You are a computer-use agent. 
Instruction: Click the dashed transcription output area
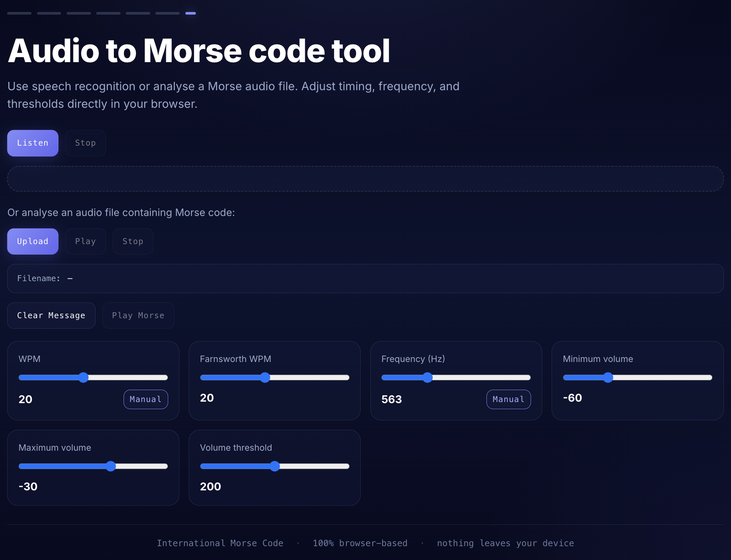tap(365, 179)
